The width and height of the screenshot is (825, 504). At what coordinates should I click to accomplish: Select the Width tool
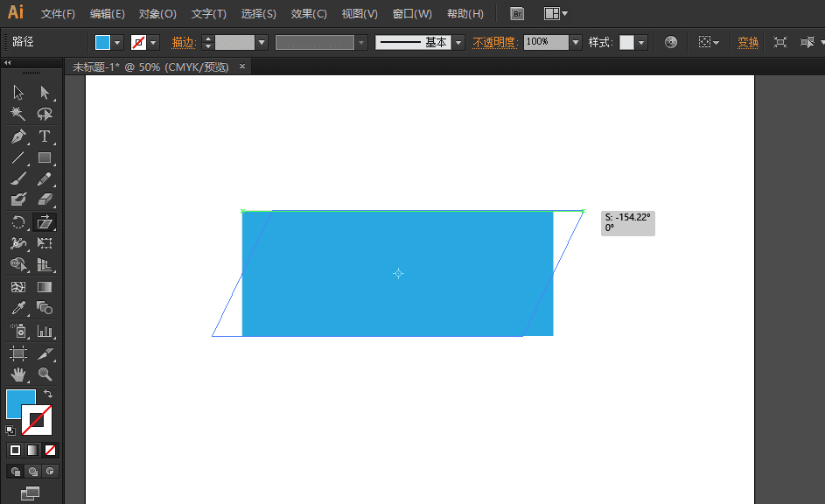click(18, 243)
